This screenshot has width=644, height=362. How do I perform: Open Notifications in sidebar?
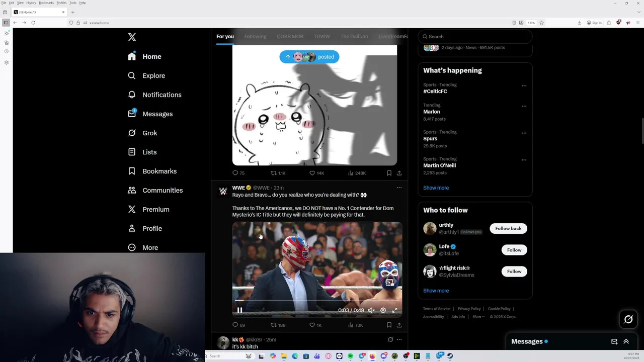(154, 95)
